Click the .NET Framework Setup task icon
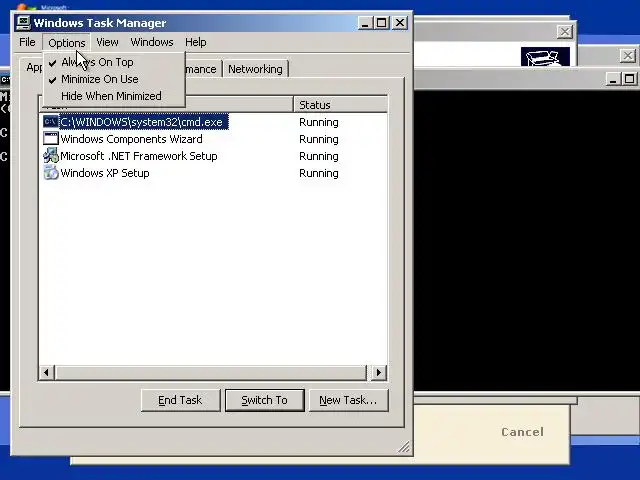Screen dimensions: 640x480 point(51,156)
